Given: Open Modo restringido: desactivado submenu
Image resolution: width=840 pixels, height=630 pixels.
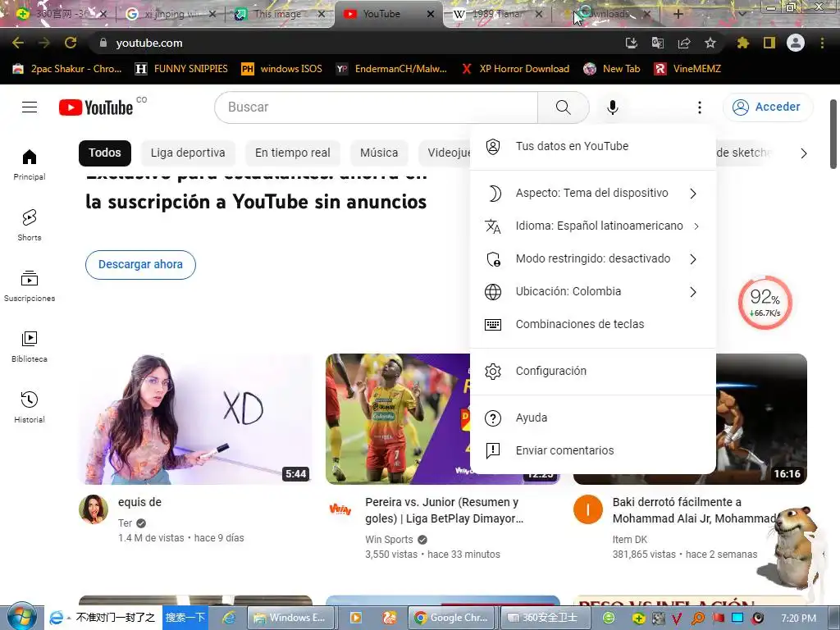Looking at the screenshot, I should coord(592,258).
